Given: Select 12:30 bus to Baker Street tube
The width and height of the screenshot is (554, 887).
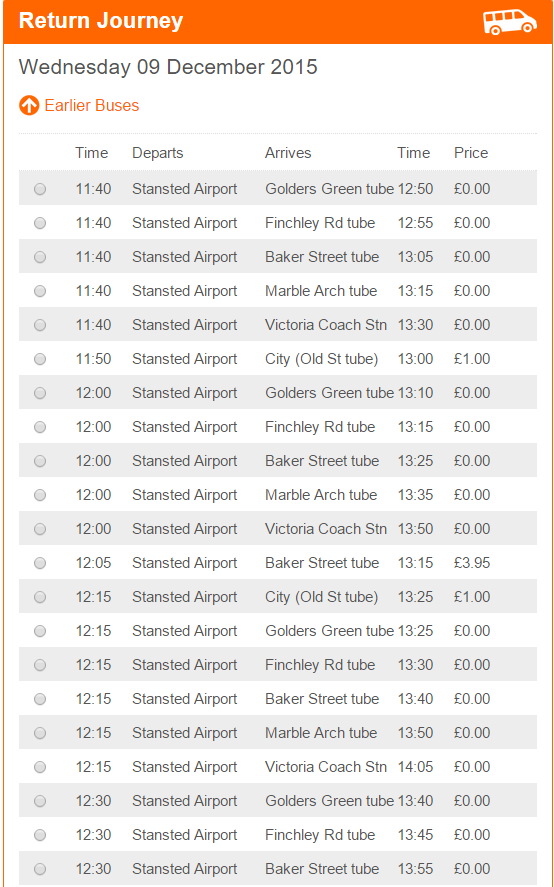Looking at the screenshot, I should 40,869.
